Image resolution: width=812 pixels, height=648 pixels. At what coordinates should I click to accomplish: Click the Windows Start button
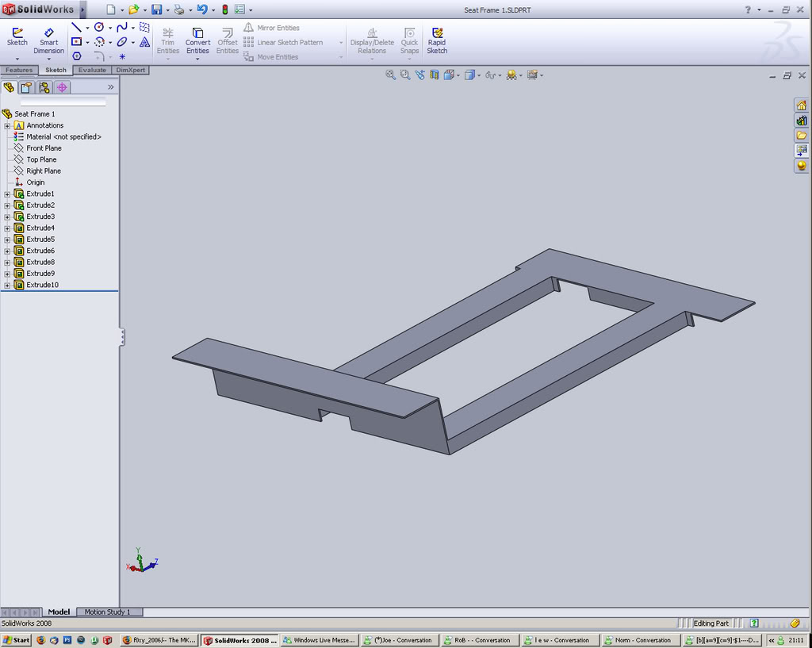pyautogui.click(x=16, y=640)
